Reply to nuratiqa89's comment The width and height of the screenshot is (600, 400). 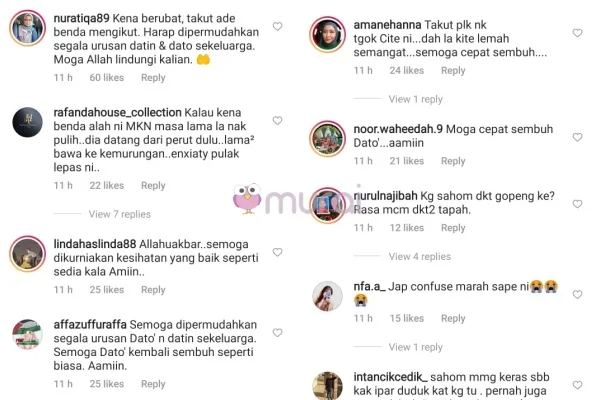[x=153, y=78]
